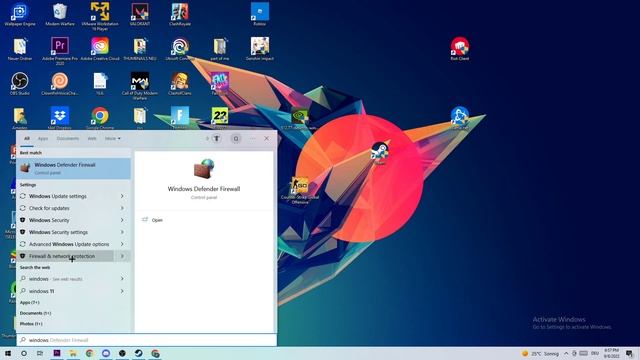Launch VMware Workstation Player shortcut
Viewport: 640px width, 360px height.
coord(100,16)
